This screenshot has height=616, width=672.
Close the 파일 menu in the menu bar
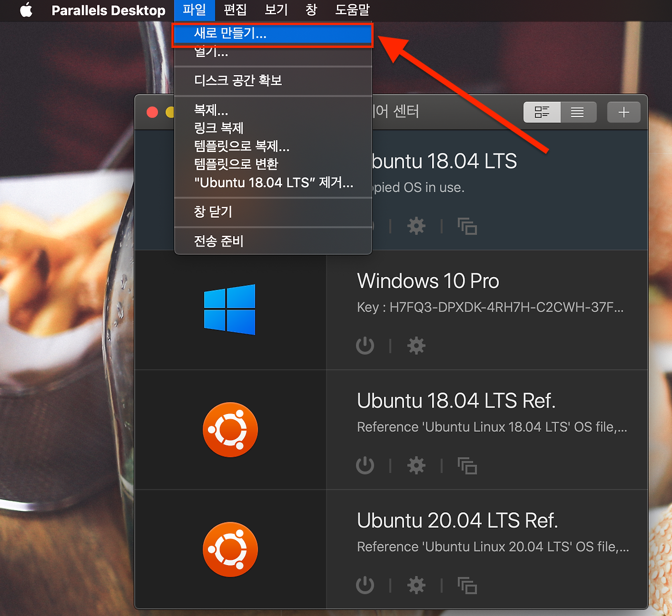pyautogui.click(x=194, y=10)
